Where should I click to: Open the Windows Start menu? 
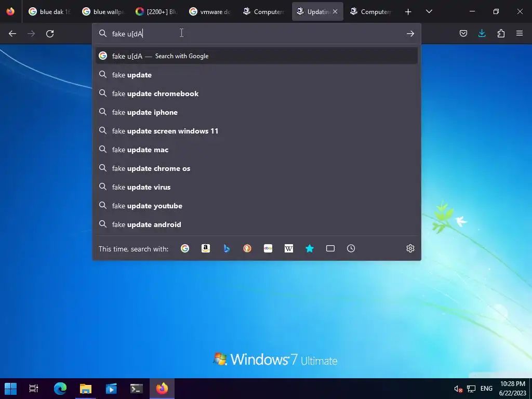tap(10, 389)
